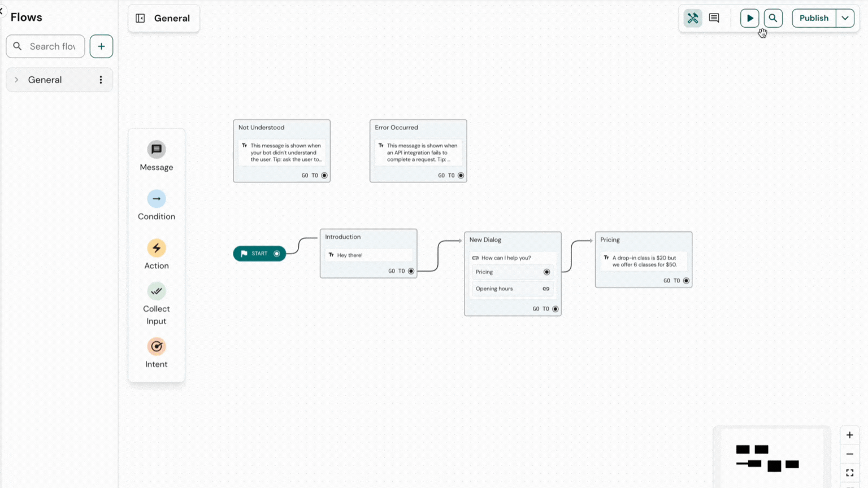Click the Publish button
868x488 pixels.
(x=814, y=18)
